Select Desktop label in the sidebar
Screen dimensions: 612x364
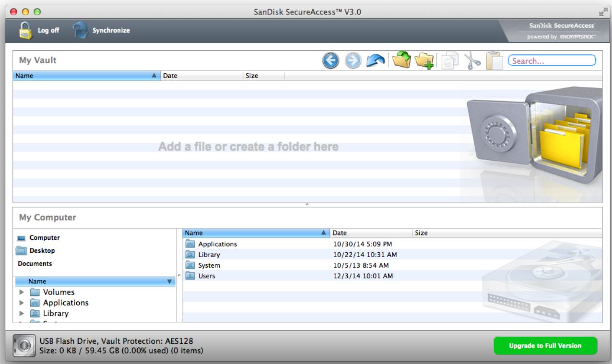(43, 250)
